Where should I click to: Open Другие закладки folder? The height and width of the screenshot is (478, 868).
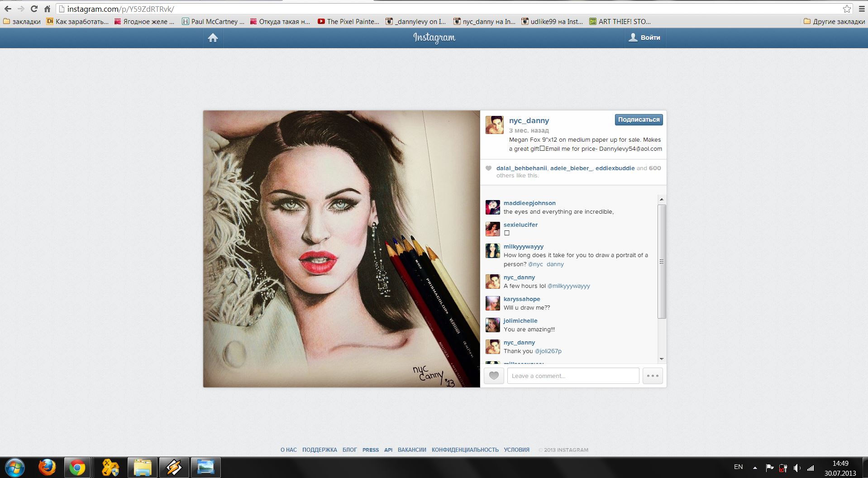834,21
